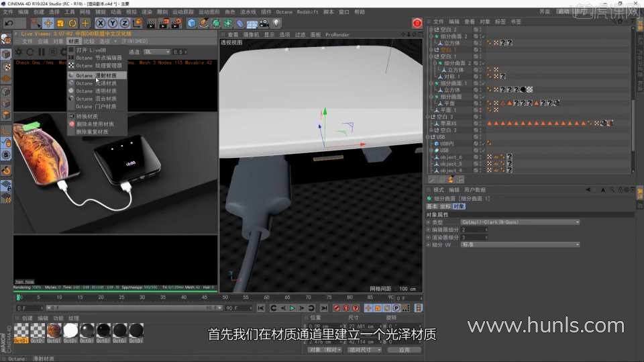Open the 材质 menu in Live Viewer
The width and height of the screenshot is (644, 362).
pos(74,42)
